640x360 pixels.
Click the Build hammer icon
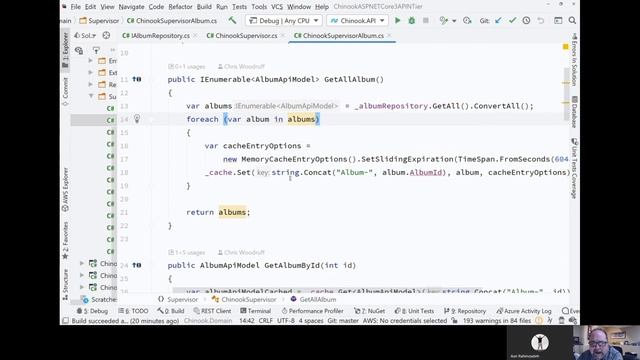click(232, 20)
